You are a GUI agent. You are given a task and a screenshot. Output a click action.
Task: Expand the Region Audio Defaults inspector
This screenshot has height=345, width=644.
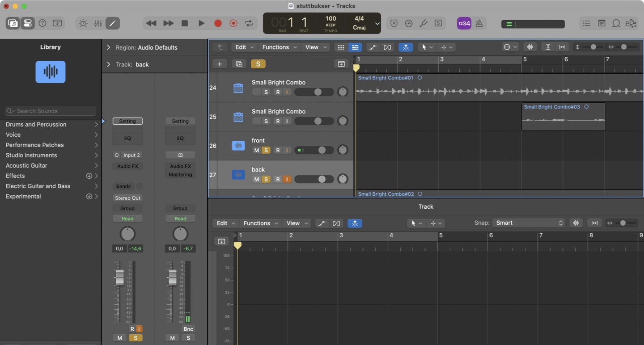[108, 47]
